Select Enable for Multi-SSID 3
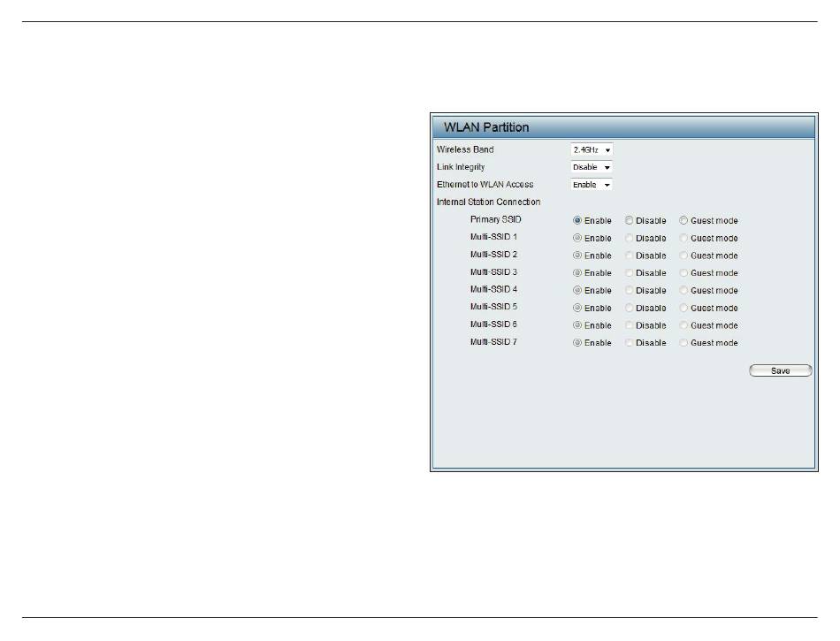 (577, 273)
